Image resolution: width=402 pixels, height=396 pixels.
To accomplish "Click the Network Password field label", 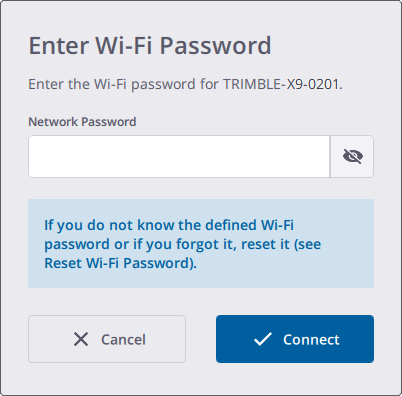I will click(x=82, y=122).
